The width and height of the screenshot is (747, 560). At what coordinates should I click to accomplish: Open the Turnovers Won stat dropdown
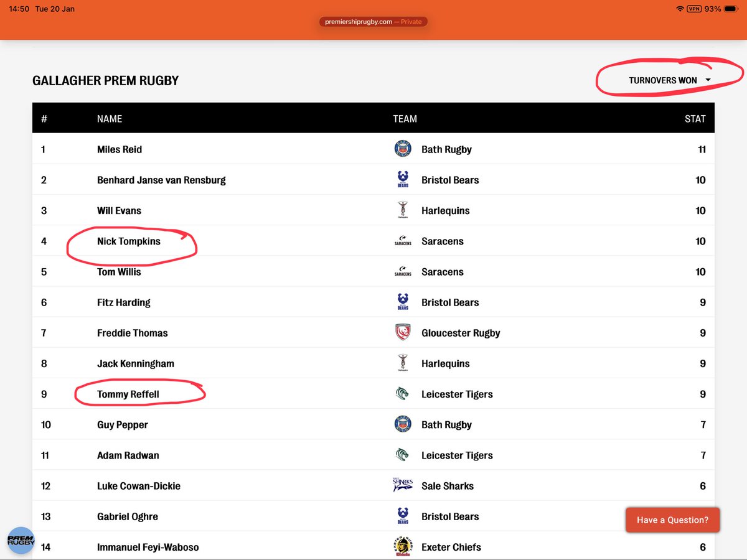point(670,80)
